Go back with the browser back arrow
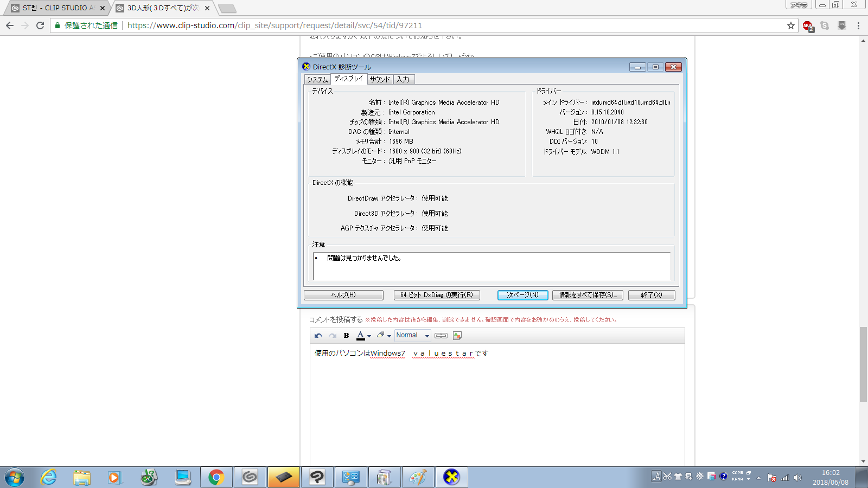This screenshot has width=868, height=488. coord(10,25)
